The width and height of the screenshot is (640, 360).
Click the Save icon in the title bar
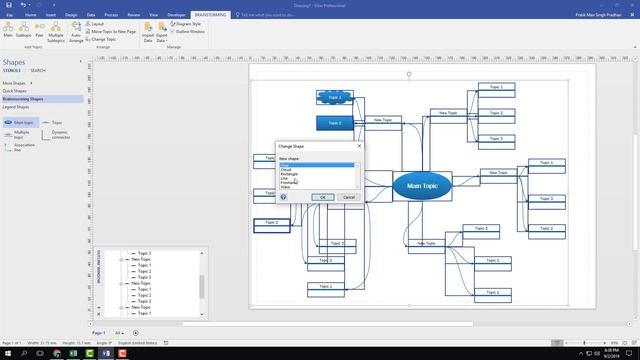click(9, 5)
